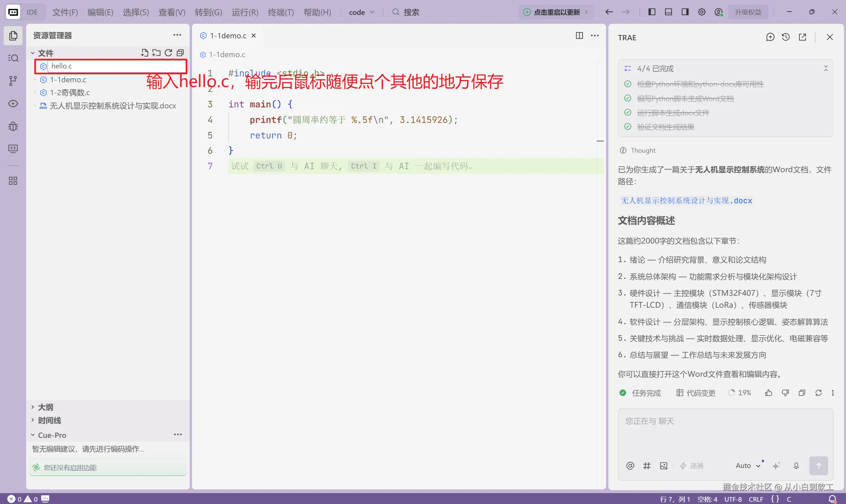
Task: Click 点击重启以更新 button
Action: tap(556, 12)
